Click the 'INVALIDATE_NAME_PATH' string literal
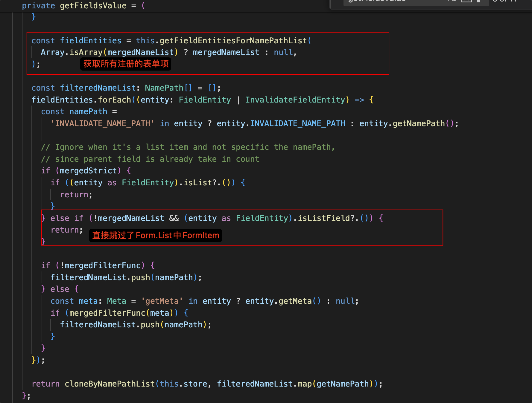Image resolution: width=532 pixels, height=403 pixels. coord(102,123)
